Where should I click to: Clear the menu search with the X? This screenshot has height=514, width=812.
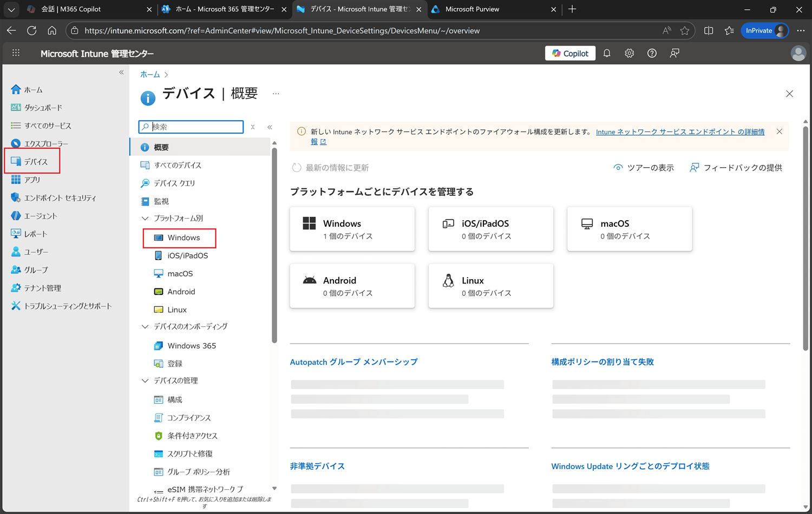coord(253,127)
